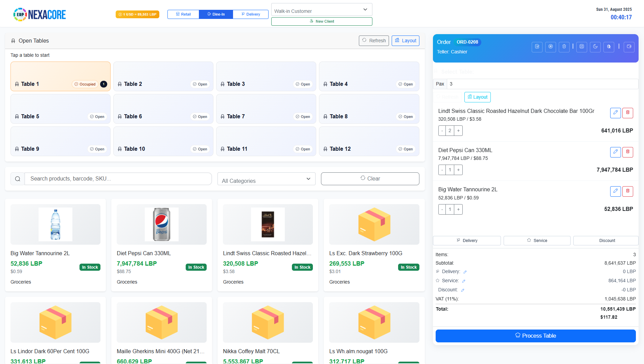The image size is (644, 364).
Task: Open the order notes editor icon
Action: coord(537,47)
